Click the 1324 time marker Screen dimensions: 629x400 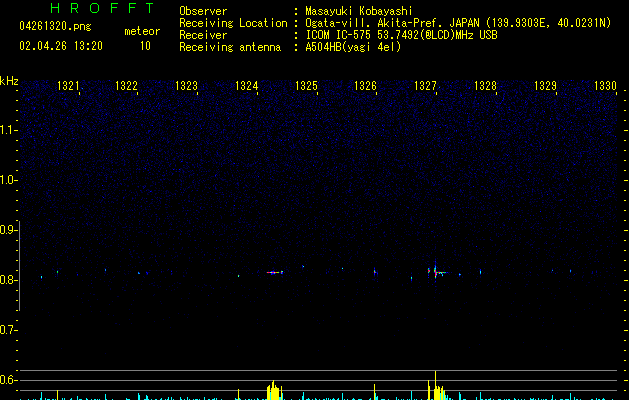point(246,86)
